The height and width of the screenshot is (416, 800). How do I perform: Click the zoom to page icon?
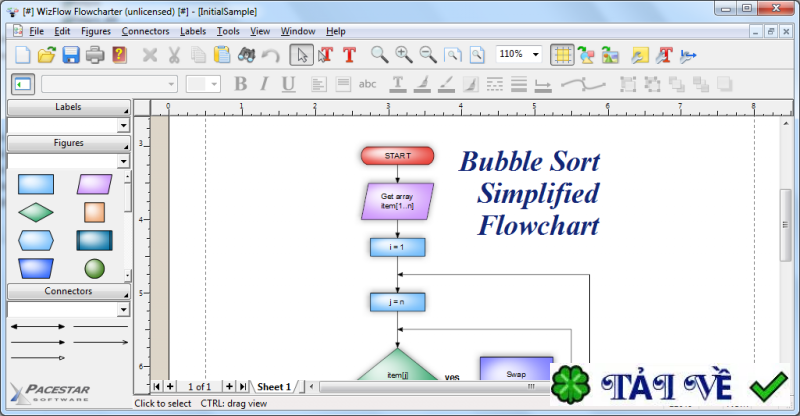477,55
